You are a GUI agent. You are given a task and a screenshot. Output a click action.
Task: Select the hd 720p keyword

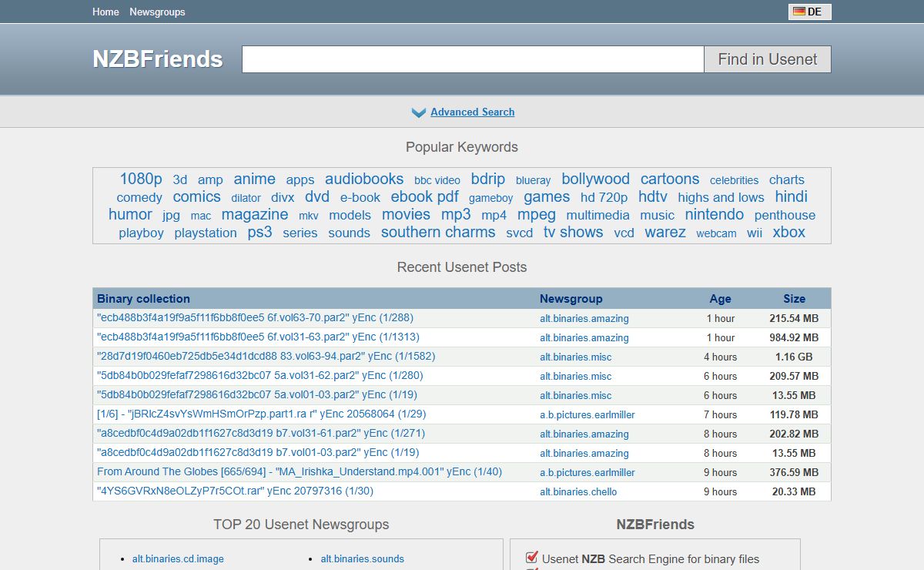point(604,197)
